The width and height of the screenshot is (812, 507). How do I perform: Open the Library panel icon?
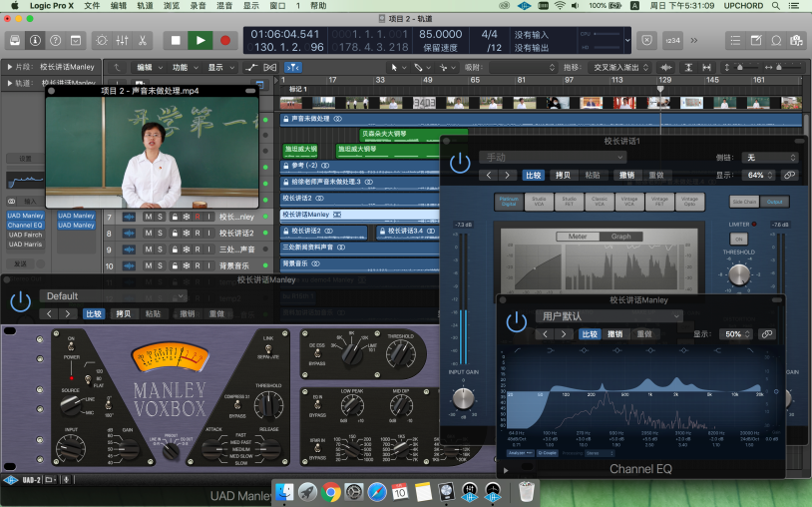(x=15, y=40)
